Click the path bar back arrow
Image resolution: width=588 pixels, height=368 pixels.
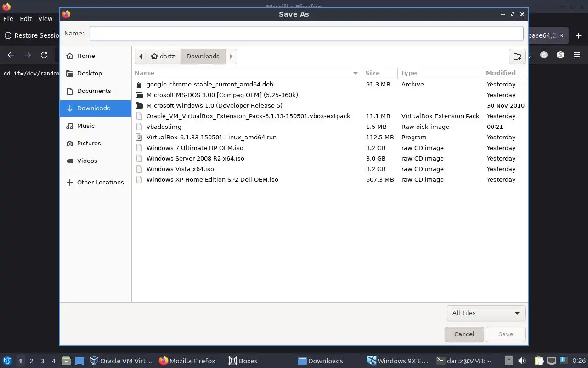tap(141, 56)
